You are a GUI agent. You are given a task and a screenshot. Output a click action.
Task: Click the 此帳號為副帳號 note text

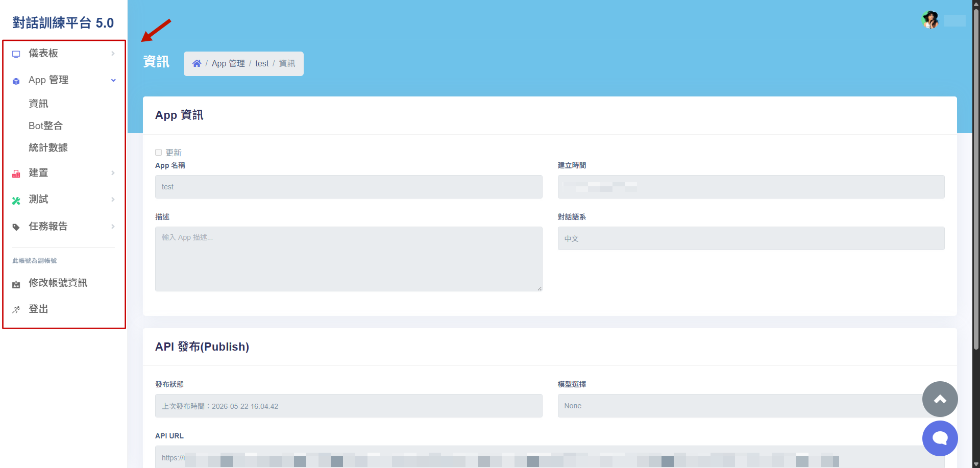tap(35, 261)
